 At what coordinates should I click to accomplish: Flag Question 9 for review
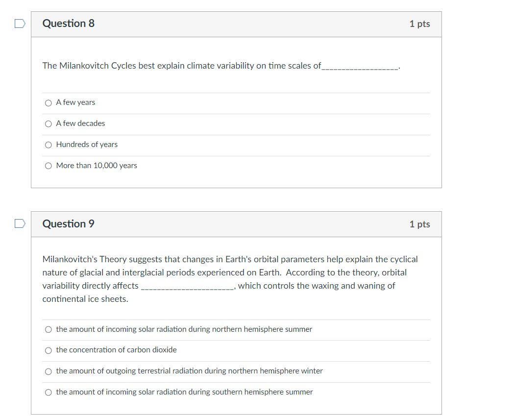pos(20,223)
